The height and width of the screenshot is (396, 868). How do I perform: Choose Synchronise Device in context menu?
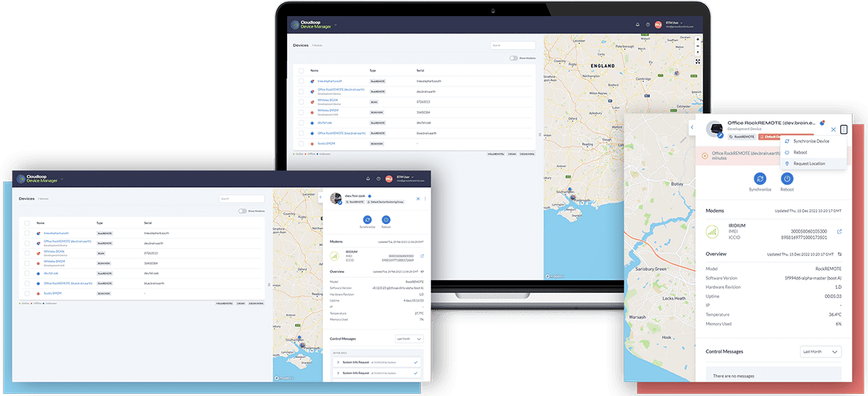[811, 141]
